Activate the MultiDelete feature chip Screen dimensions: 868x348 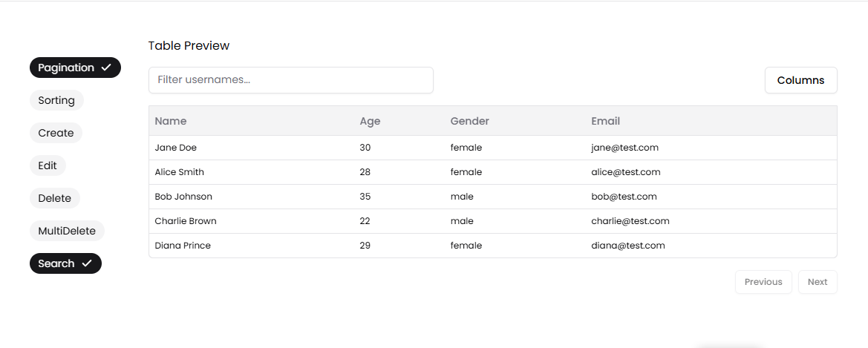[67, 231]
